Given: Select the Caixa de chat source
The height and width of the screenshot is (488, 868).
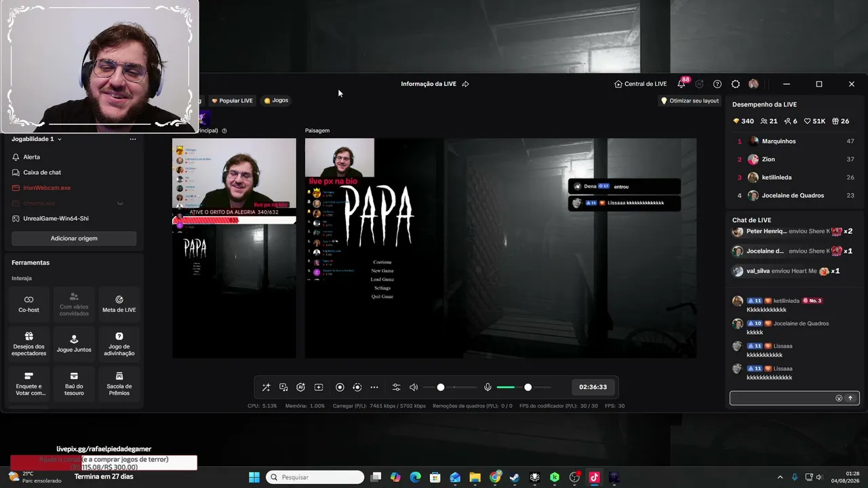Looking at the screenshot, I should click(x=74, y=173).
